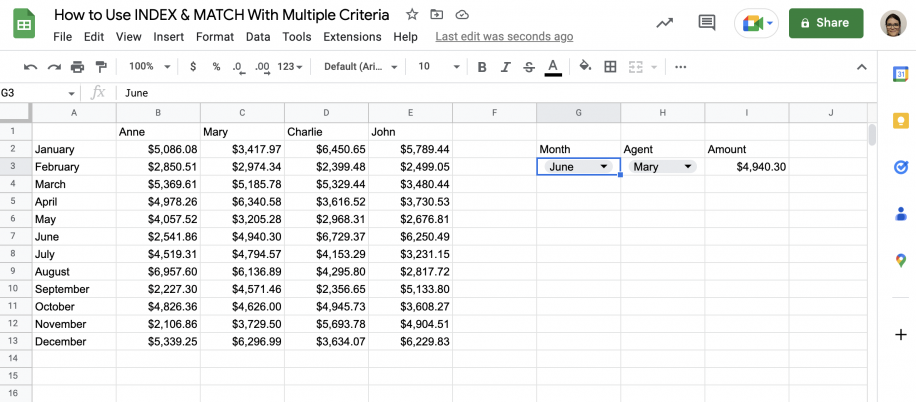Select the September month cell
916x402 pixels.
tap(74, 289)
